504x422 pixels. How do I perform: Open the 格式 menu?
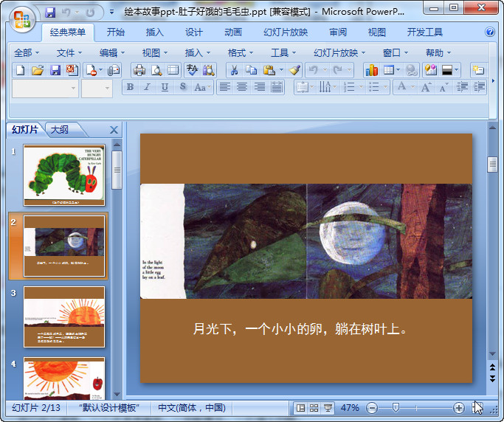tap(241, 52)
